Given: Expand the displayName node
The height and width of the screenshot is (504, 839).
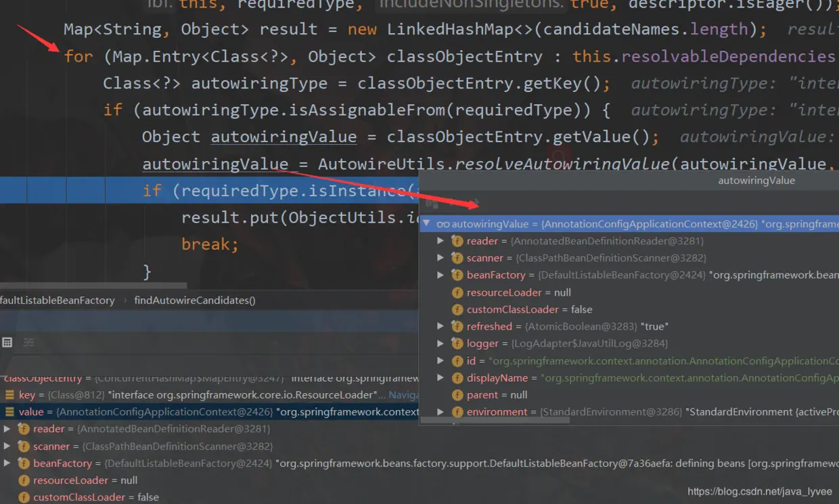Looking at the screenshot, I should point(440,377).
